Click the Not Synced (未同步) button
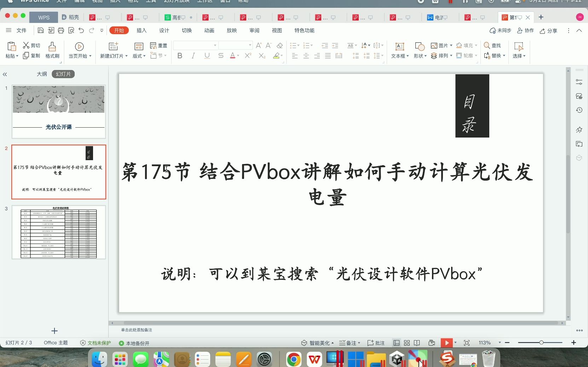The height and width of the screenshot is (367, 588). (x=500, y=30)
